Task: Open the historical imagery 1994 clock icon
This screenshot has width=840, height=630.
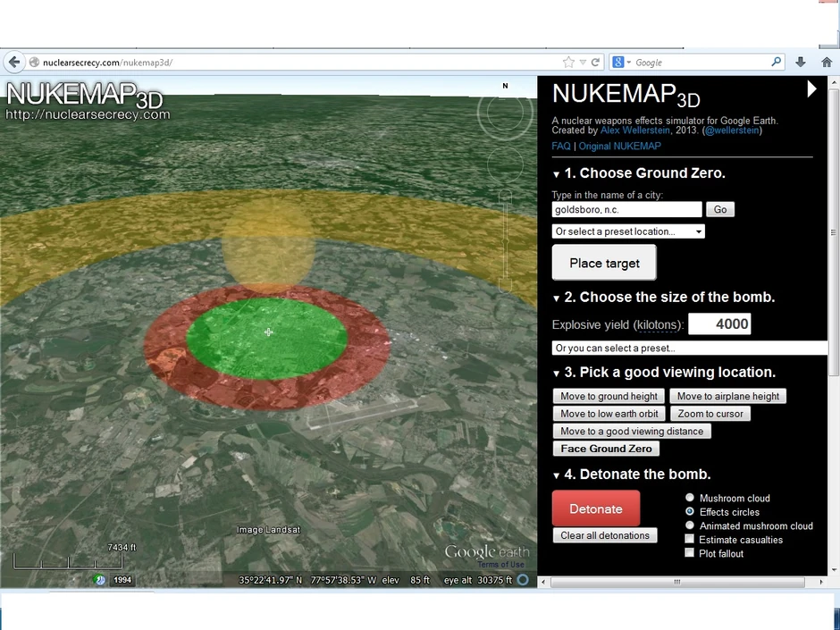Action: 100,580
